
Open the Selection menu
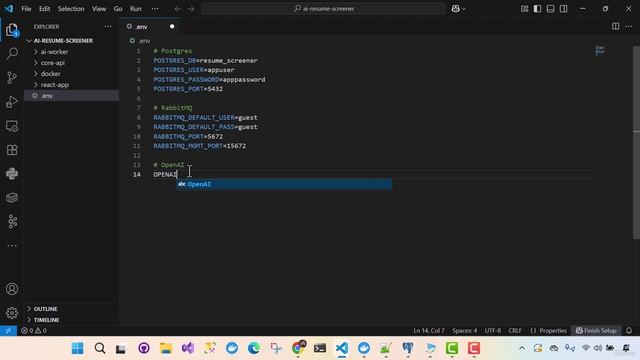[x=71, y=9]
